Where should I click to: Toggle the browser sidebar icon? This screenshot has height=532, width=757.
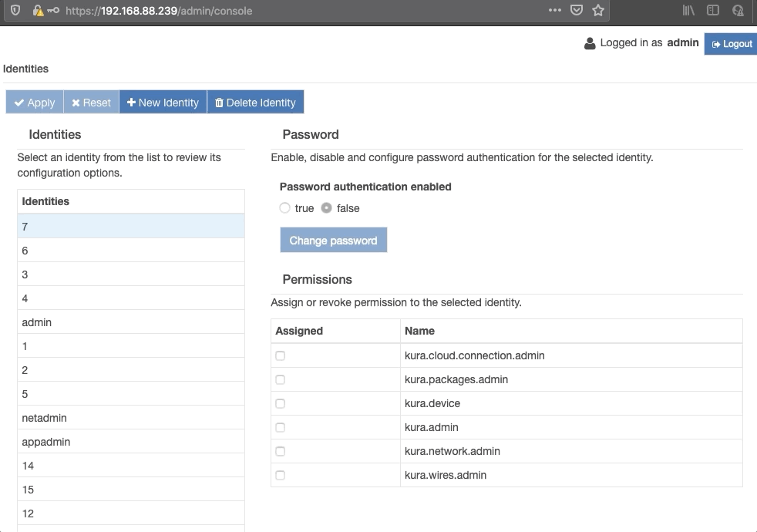712,9
